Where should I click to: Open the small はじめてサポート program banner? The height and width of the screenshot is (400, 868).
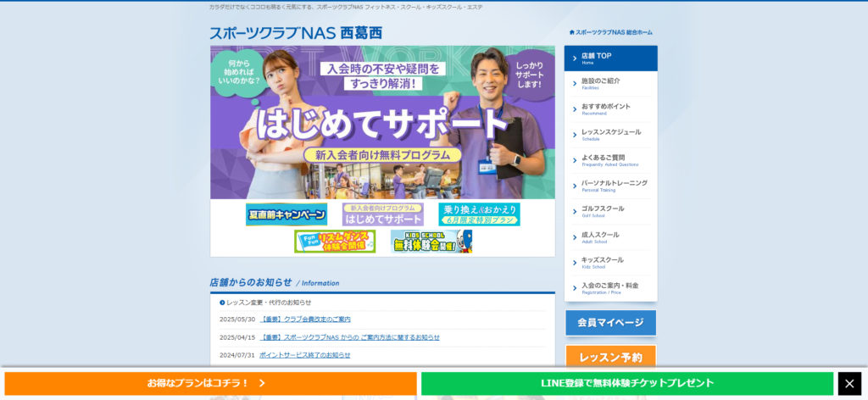[382, 214]
